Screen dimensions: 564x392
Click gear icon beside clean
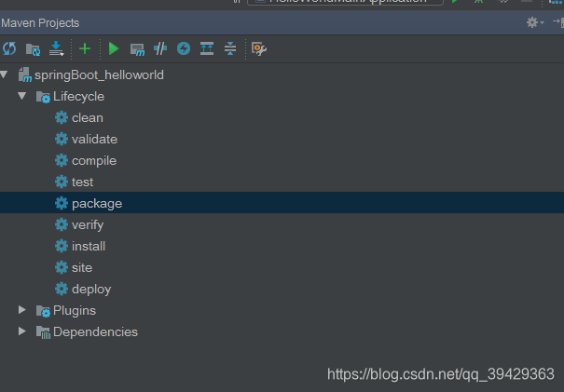tap(62, 117)
